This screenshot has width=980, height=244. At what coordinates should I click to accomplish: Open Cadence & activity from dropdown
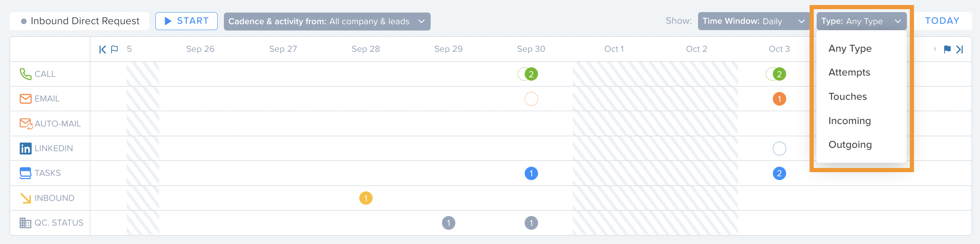pyautogui.click(x=327, y=21)
